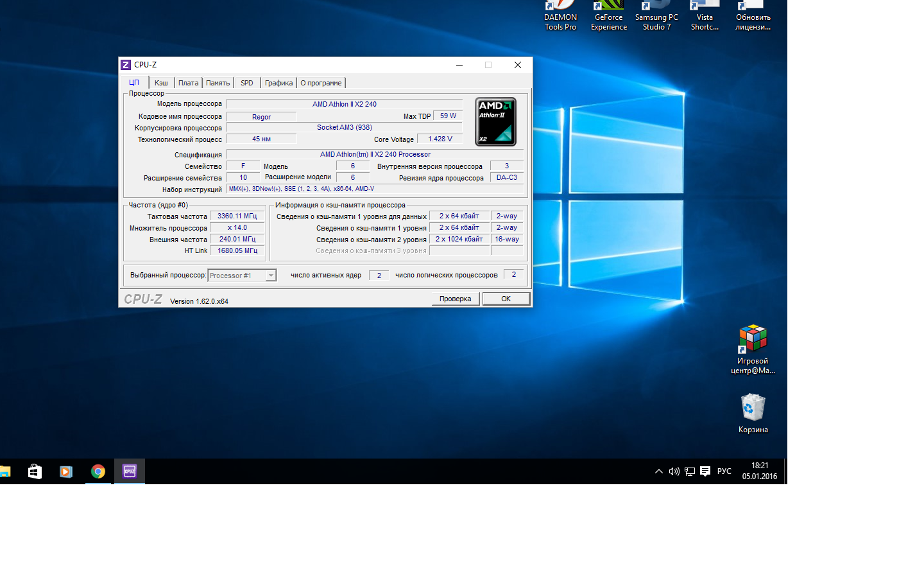Screen dimensions: 924x578
Task: Launch Google Chrome from the taskbar
Action: click(x=98, y=471)
